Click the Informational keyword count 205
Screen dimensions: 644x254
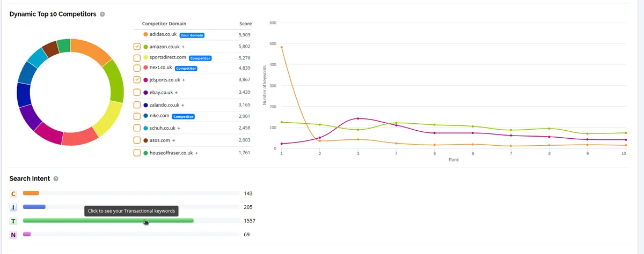(248, 207)
